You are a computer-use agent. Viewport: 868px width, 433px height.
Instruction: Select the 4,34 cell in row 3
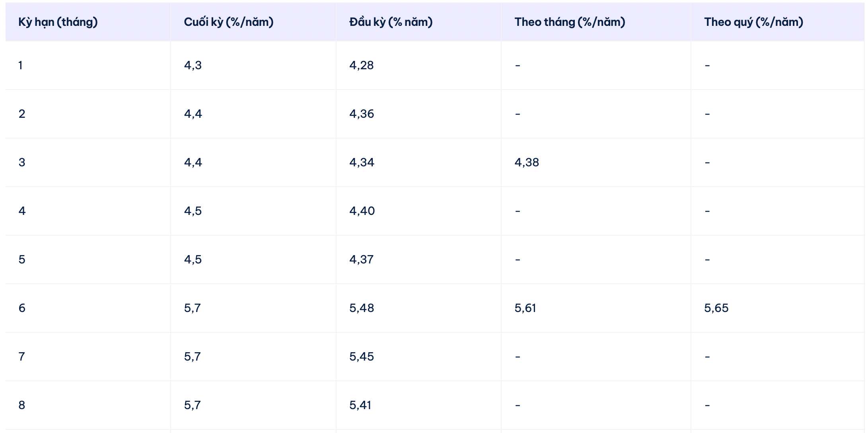pyautogui.click(x=362, y=162)
